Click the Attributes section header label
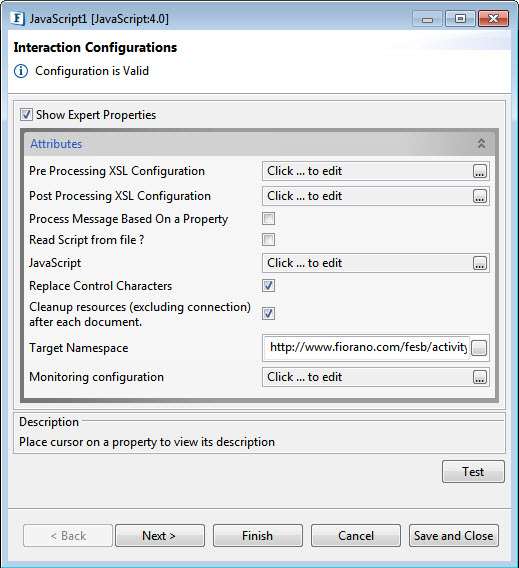The width and height of the screenshot is (519, 568). (x=56, y=144)
